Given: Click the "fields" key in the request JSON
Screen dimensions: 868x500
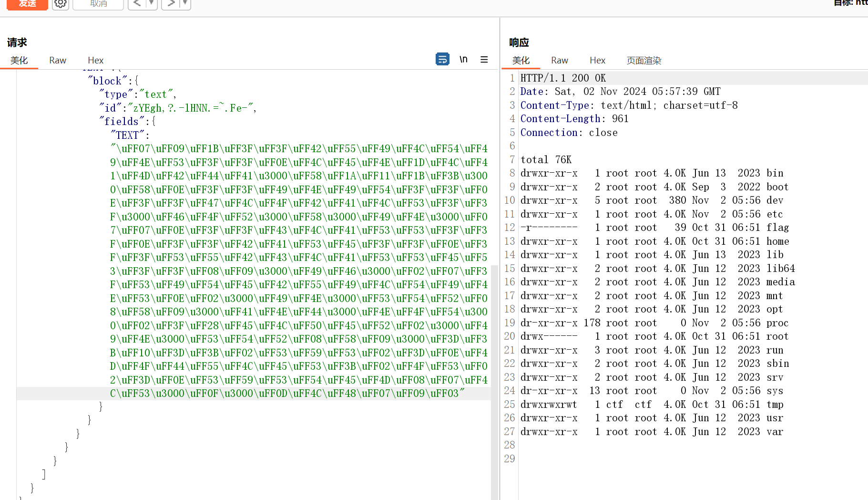Looking at the screenshot, I should 122,121.
